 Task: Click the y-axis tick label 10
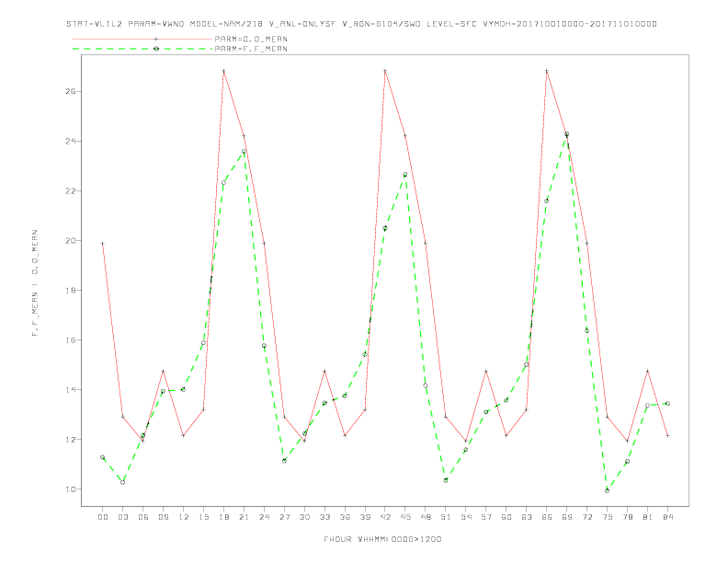[70, 488]
